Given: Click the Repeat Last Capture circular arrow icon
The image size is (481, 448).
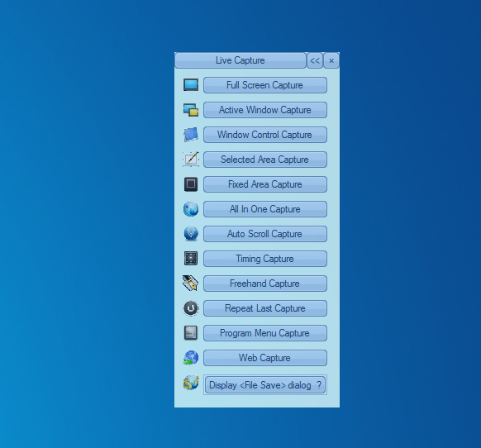Looking at the screenshot, I should (x=191, y=308).
